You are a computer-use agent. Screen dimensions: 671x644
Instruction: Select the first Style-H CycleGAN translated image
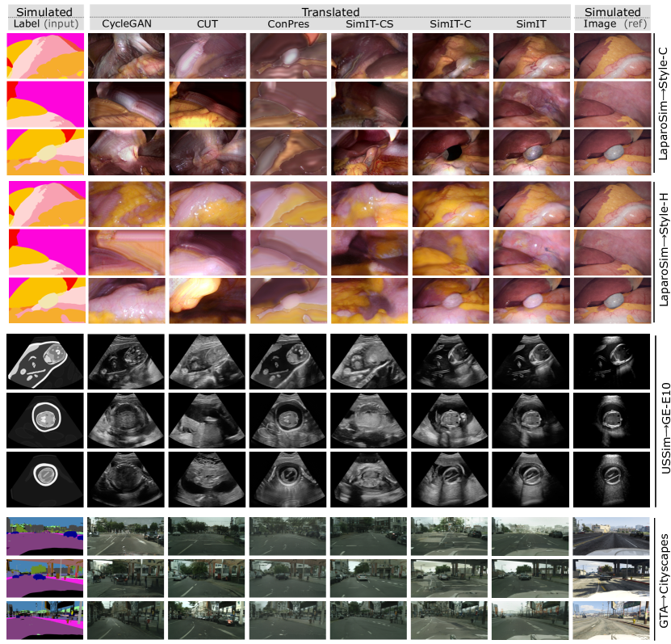pyautogui.click(x=127, y=204)
